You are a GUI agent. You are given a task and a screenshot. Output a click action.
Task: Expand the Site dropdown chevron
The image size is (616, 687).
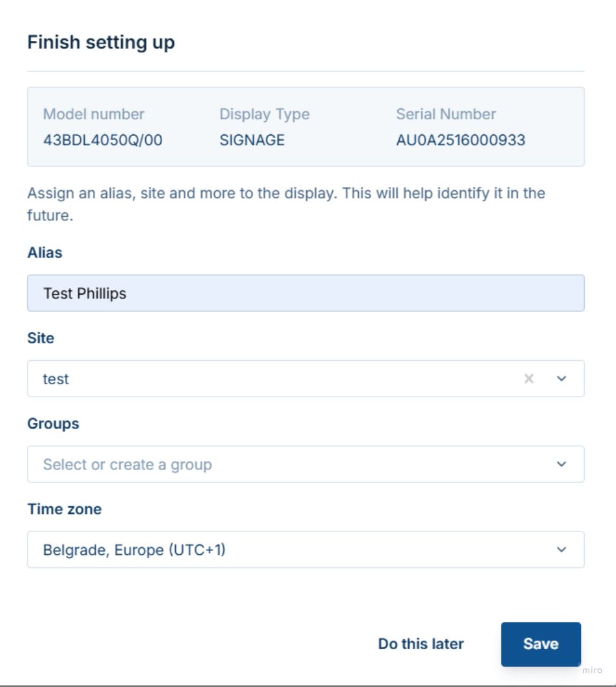click(561, 378)
